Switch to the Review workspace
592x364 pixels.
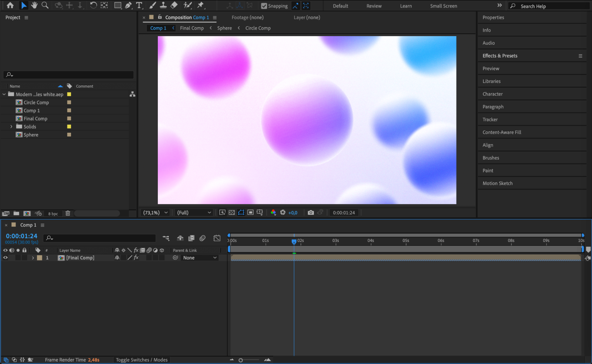pos(374,6)
